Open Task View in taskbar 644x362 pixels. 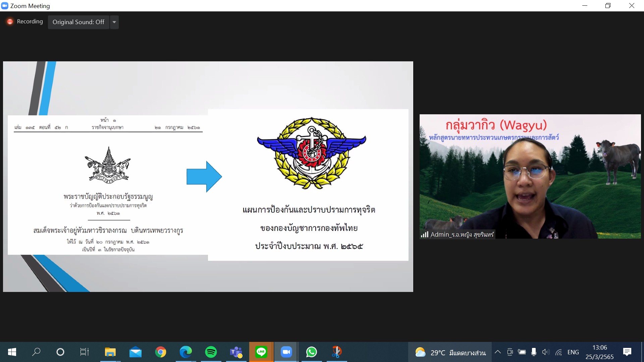[85, 352]
